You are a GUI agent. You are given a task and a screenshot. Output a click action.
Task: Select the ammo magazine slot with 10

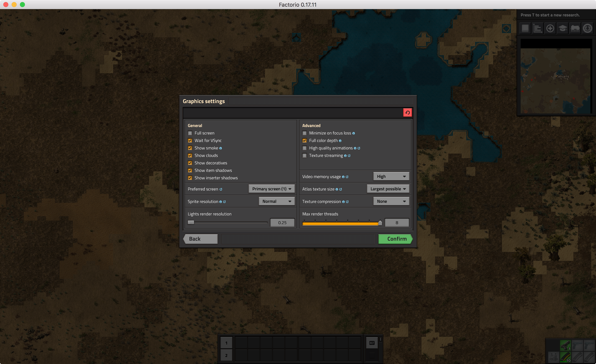[x=565, y=357]
